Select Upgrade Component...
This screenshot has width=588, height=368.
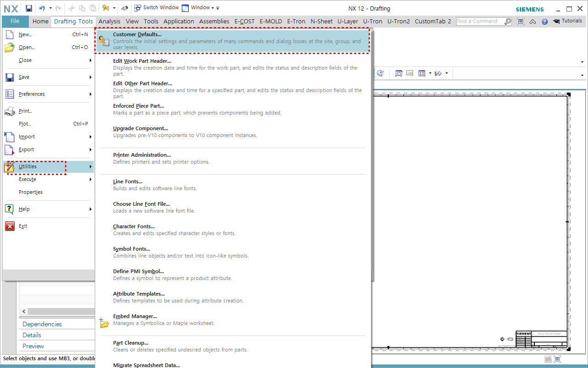pos(232,132)
